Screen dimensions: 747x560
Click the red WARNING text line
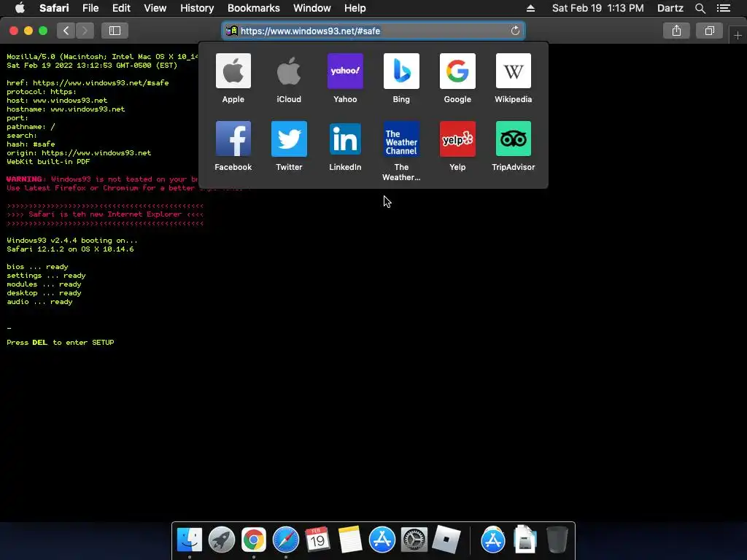click(102, 179)
